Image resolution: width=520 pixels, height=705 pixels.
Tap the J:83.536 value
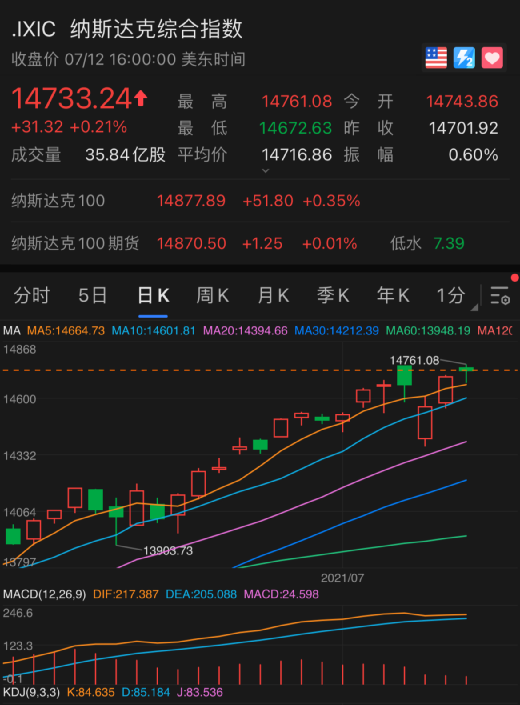[x=200, y=692]
